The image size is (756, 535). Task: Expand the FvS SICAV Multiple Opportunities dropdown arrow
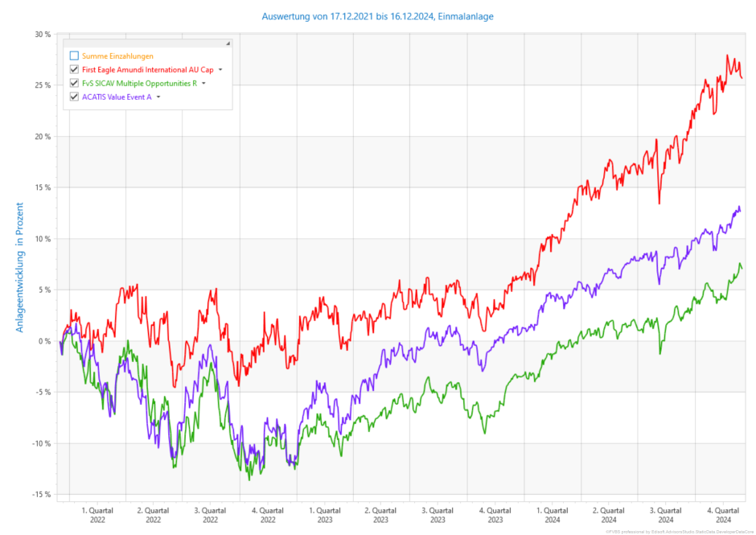pos(203,84)
